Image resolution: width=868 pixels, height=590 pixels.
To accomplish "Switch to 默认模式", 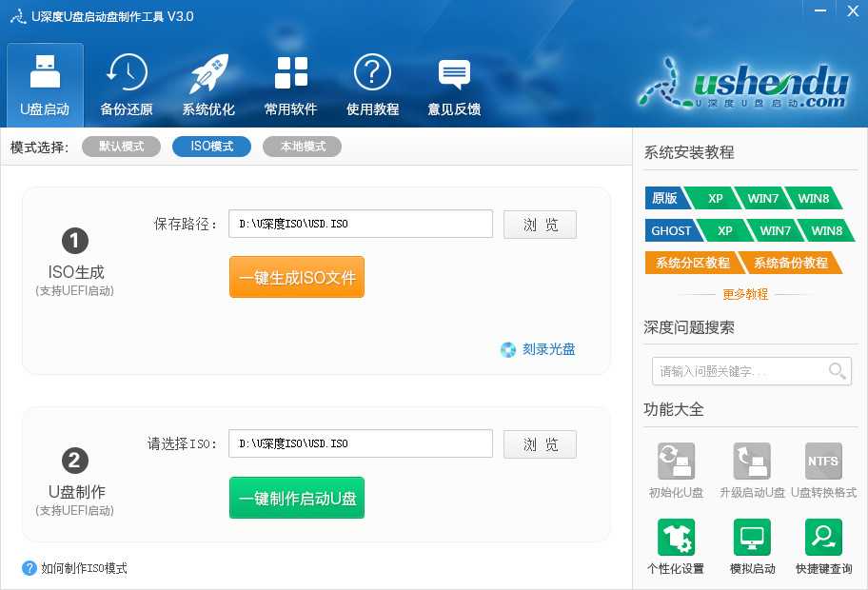I will pos(121,147).
